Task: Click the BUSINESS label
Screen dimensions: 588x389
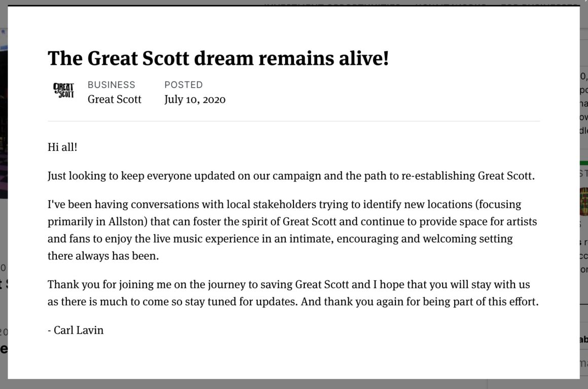Action: pos(112,85)
